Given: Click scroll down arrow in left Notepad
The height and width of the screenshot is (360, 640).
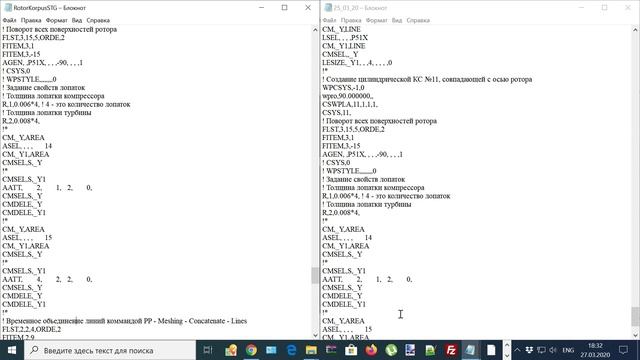Looking at the screenshot, I should (x=315, y=336).
